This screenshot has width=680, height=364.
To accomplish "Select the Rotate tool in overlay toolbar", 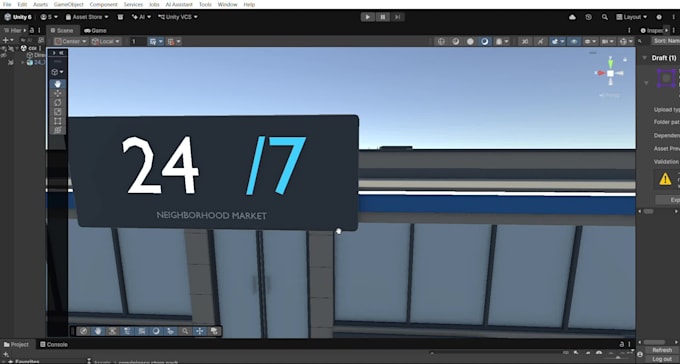I will coord(58,102).
